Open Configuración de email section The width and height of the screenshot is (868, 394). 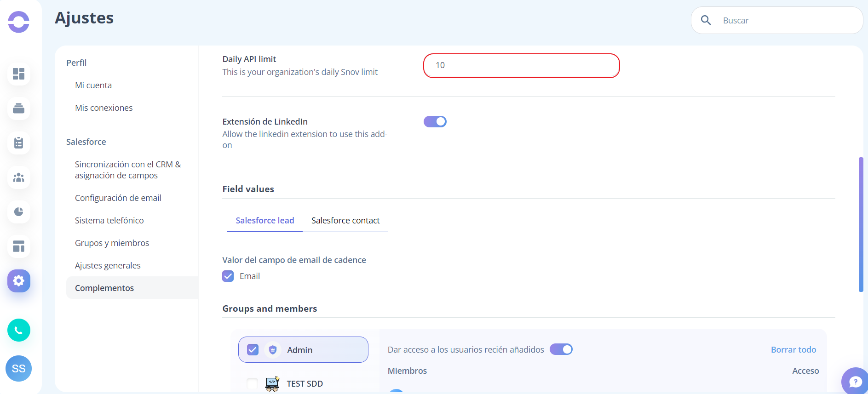(x=118, y=198)
